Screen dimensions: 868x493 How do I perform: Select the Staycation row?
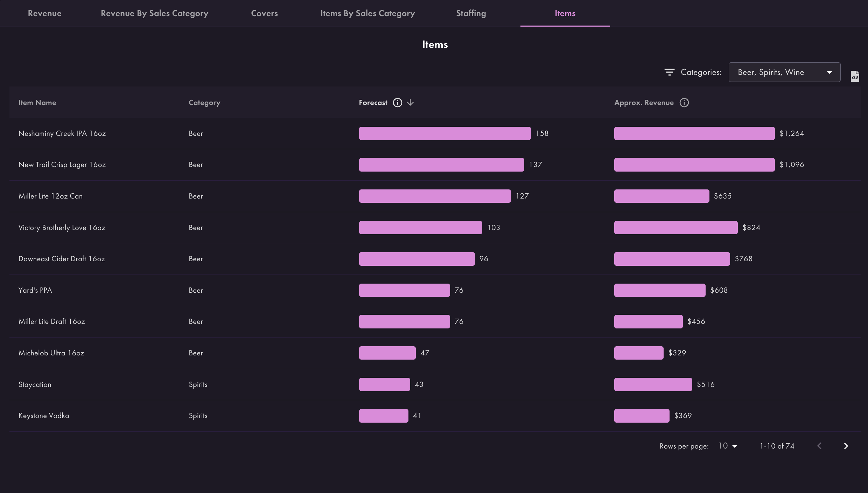point(35,384)
